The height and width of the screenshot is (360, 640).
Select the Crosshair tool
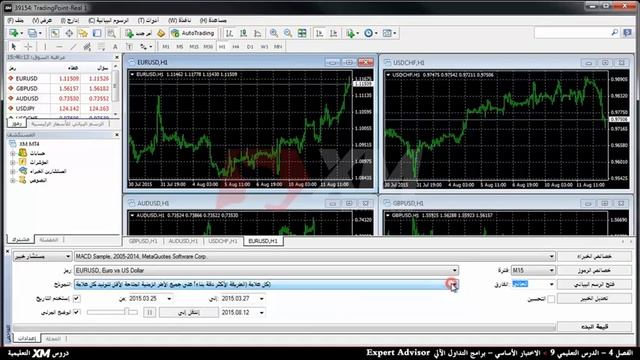point(28,47)
